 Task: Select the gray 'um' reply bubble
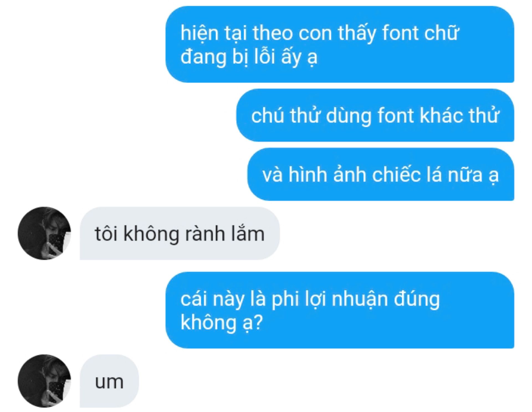[x=109, y=381]
